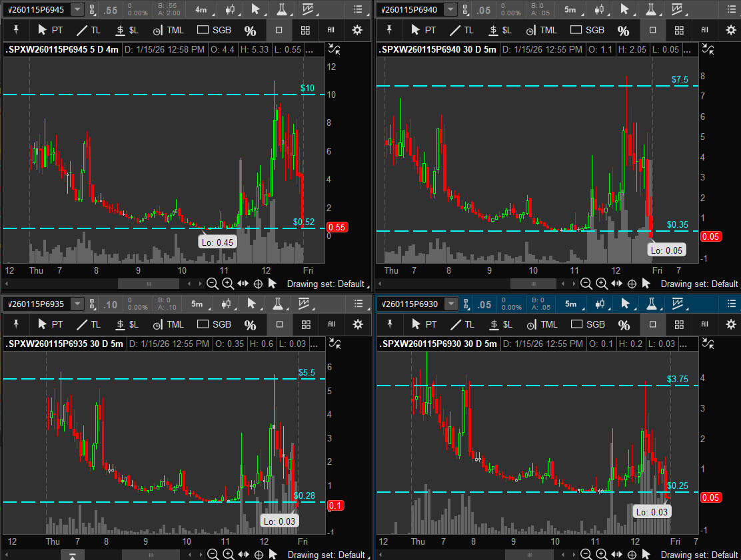Click the TML time level button on the P6930 chart
Viewport: 741px width, 560px height.
(x=541, y=324)
